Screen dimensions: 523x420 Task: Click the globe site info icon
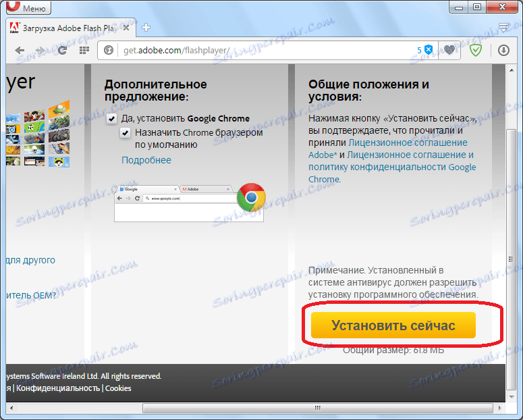coord(109,51)
